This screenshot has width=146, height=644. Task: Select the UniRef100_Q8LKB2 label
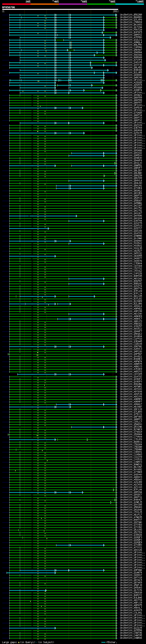[131, 67]
